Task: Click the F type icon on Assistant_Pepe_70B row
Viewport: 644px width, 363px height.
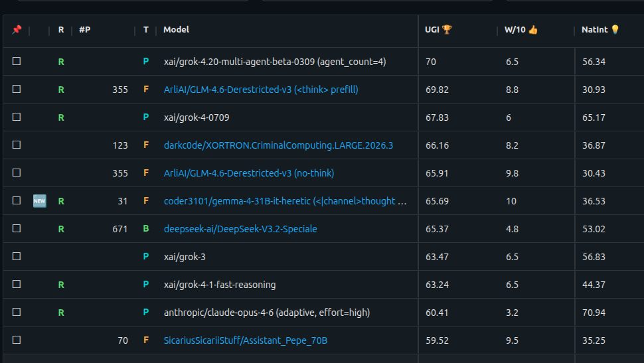Action: click(x=146, y=340)
